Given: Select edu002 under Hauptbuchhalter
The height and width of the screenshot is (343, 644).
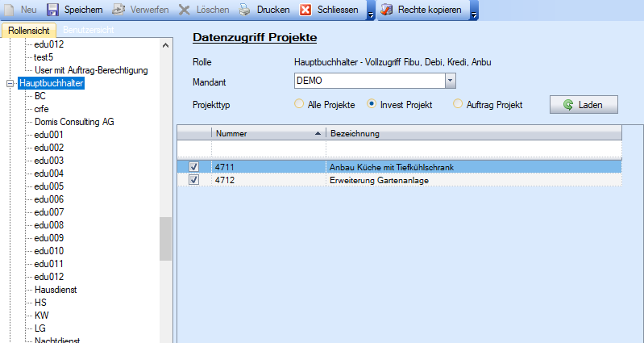Looking at the screenshot, I should pyautogui.click(x=49, y=148).
